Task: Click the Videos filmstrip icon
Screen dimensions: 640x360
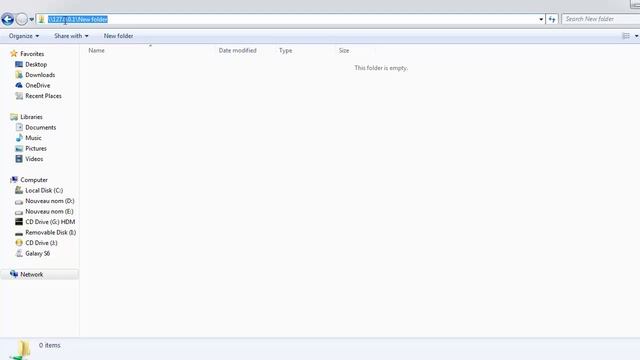Action: click(19, 159)
